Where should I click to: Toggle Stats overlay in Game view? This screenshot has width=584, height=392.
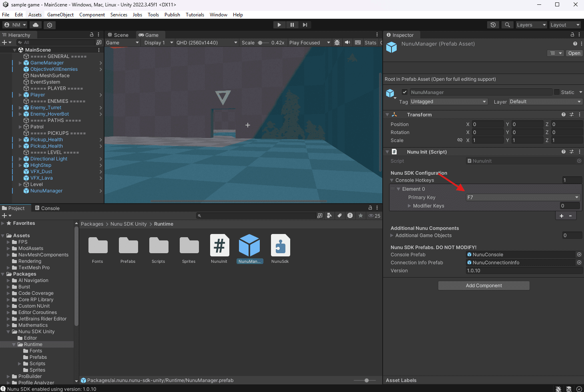click(x=370, y=42)
